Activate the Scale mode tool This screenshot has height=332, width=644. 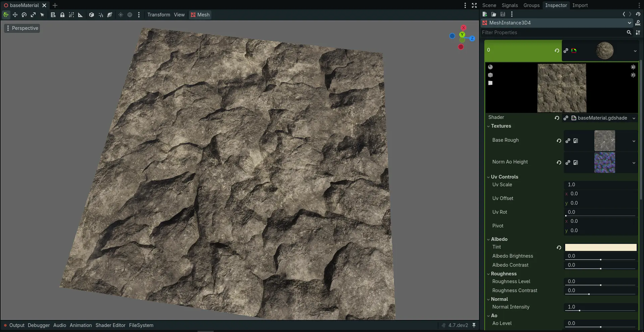click(x=33, y=15)
